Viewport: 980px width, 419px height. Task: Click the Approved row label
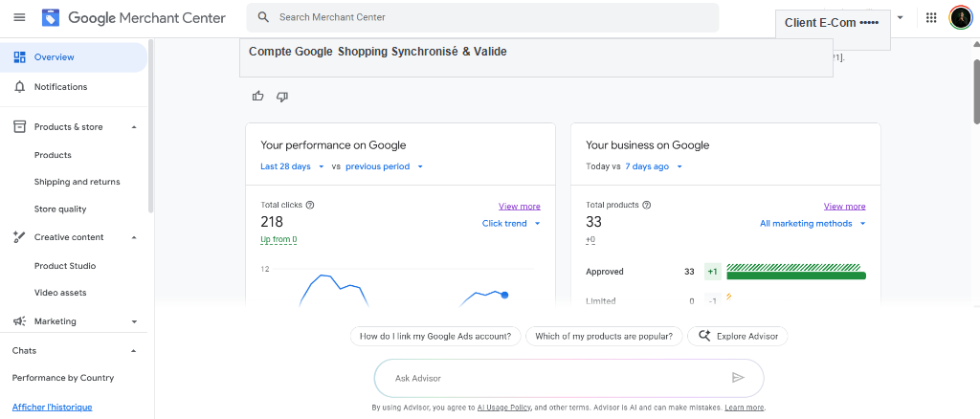[605, 272]
